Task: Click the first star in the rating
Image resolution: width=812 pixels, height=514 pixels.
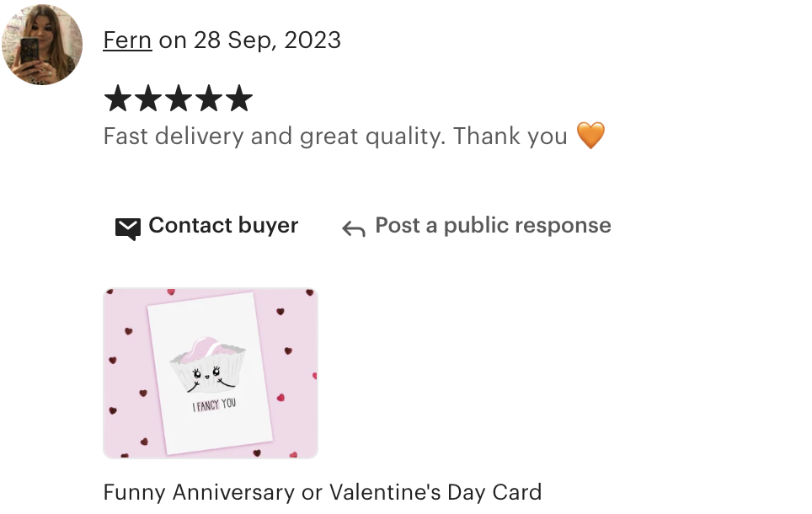Action: click(x=118, y=99)
